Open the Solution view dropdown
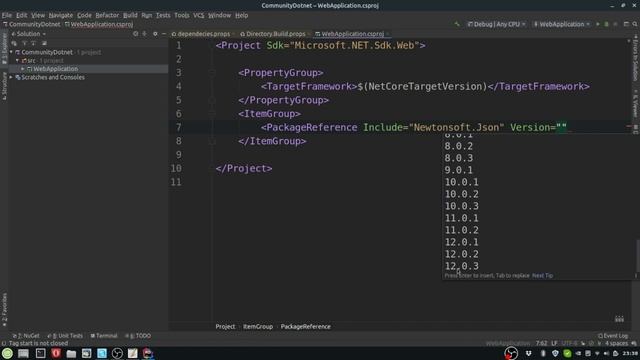Image resolution: width=640 pixels, height=360 pixels. [x=29, y=34]
